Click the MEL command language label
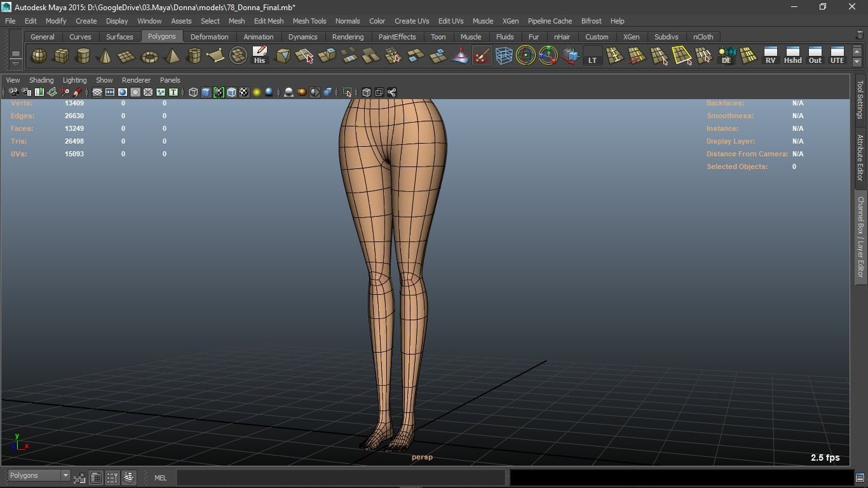Image resolution: width=868 pixels, height=488 pixels. (x=160, y=478)
